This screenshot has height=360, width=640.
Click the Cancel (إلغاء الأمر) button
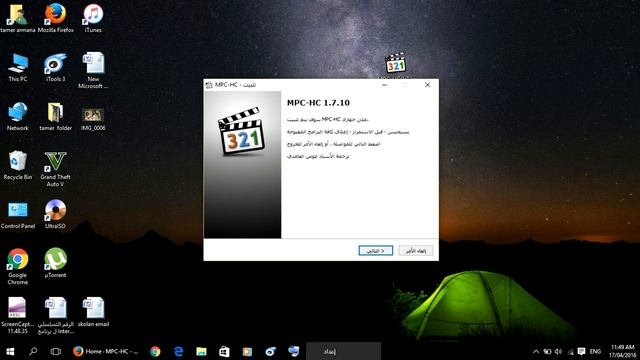(x=416, y=251)
